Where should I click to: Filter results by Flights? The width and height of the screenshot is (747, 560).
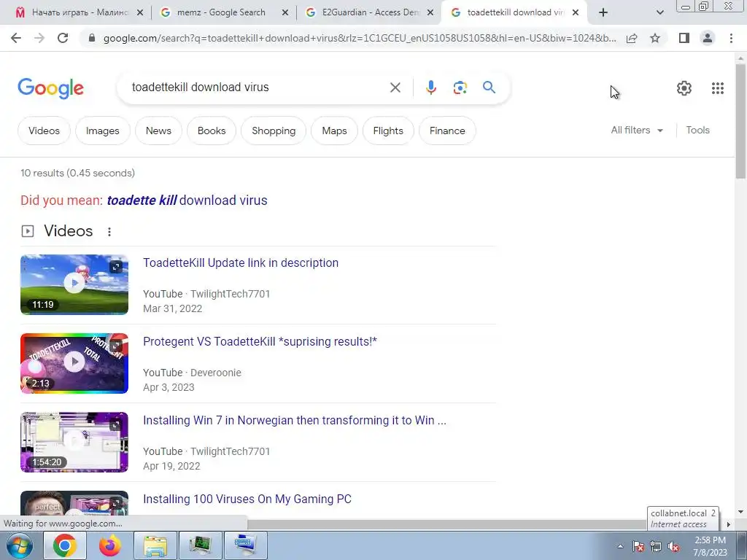(388, 131)
